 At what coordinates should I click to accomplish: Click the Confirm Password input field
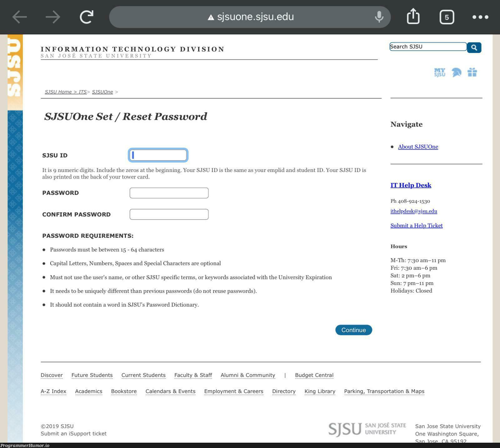[x=169, y=214]
